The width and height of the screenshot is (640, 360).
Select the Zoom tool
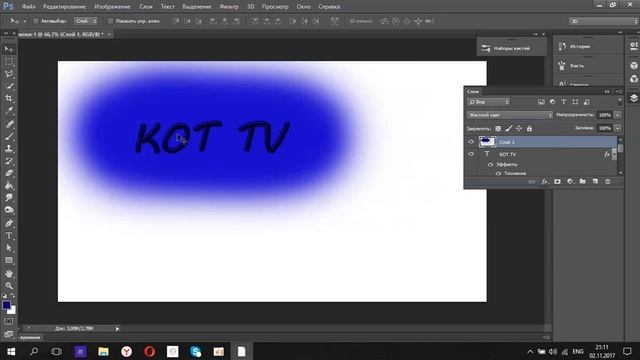click(9, 286)
